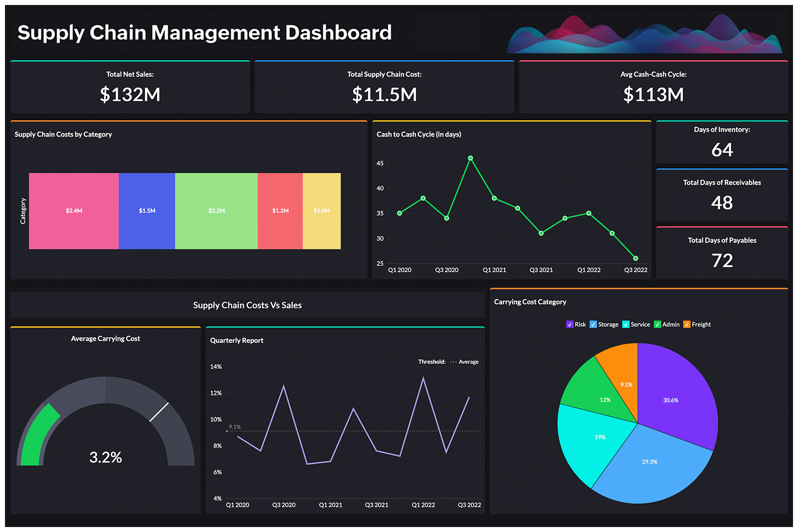Click the $1.0M yellow bar segment
Image resolution: width=798 pixels, height=532 pixels.
[x=322, y=210]
